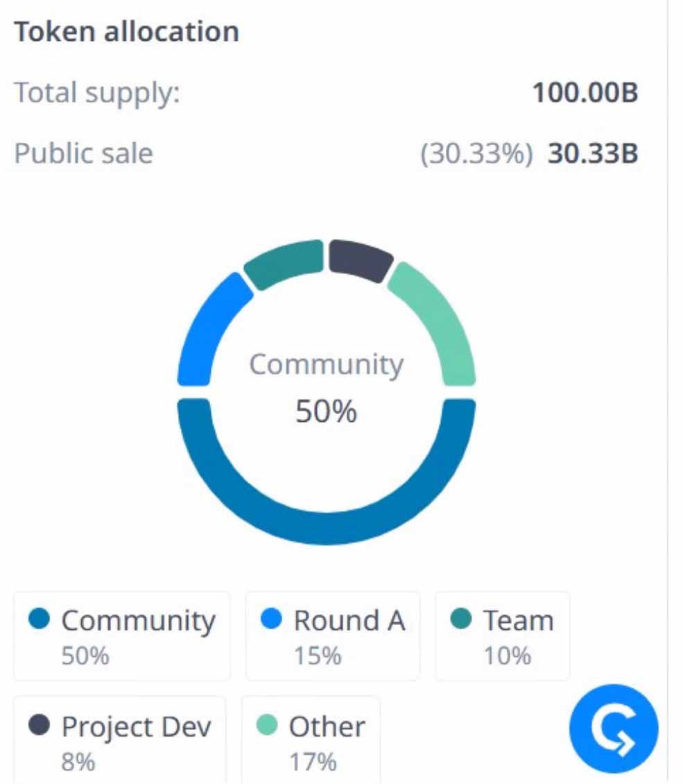Click the Other legend color dot
Viewport: 683px width, 784px height.
pyautogui.click(x=267, y=726)
